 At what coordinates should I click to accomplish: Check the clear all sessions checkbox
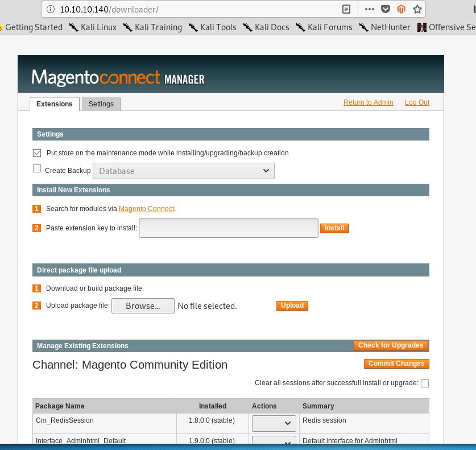[425, 383]
